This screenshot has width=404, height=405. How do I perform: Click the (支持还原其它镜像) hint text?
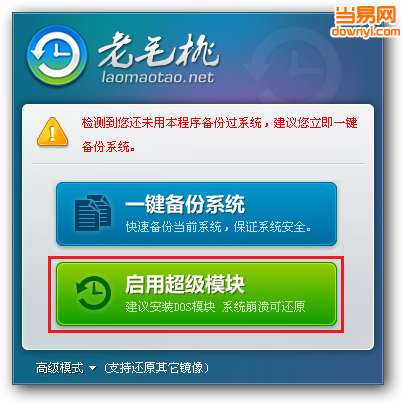coord(156,368)
